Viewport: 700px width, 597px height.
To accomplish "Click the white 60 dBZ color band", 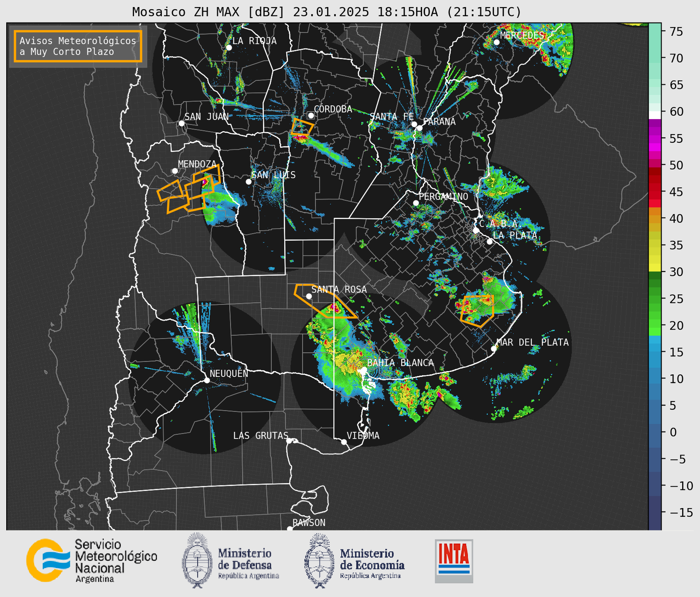I will click(x=655, y=115).
